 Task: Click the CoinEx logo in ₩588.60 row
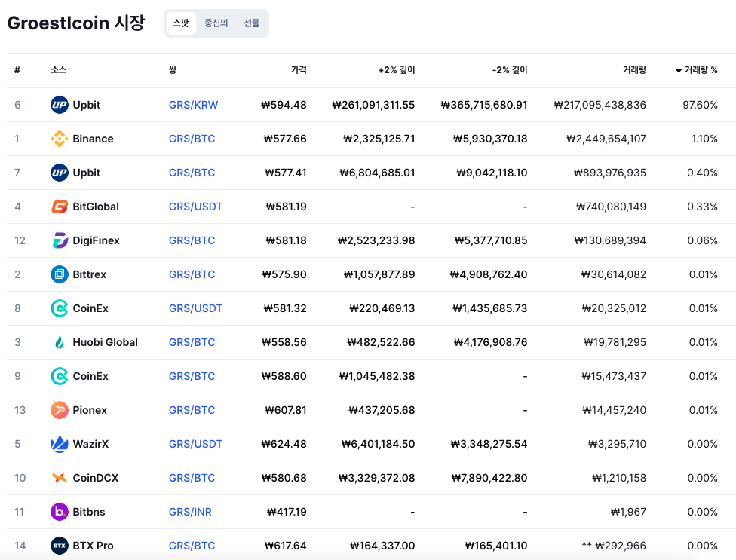point(59,376)
